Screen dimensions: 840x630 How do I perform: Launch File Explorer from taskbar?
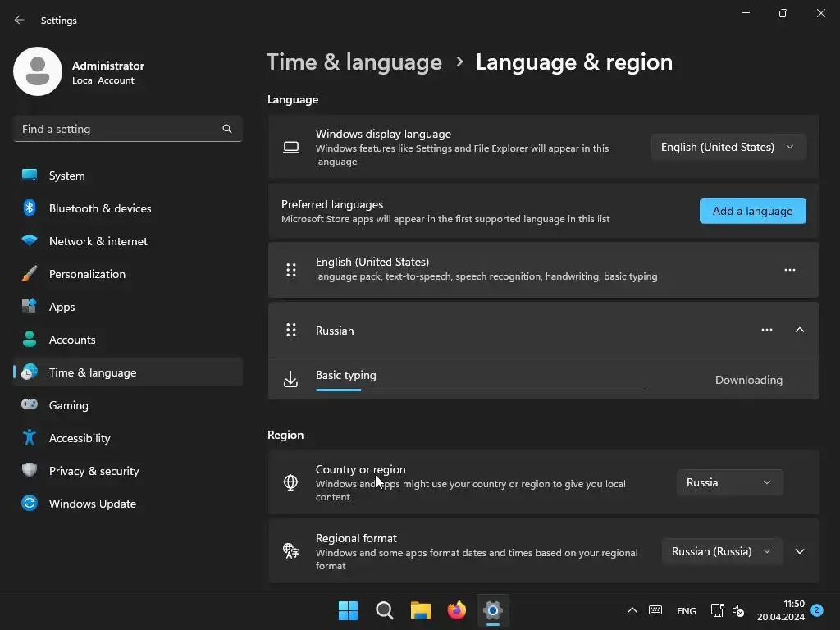[421, 610]
